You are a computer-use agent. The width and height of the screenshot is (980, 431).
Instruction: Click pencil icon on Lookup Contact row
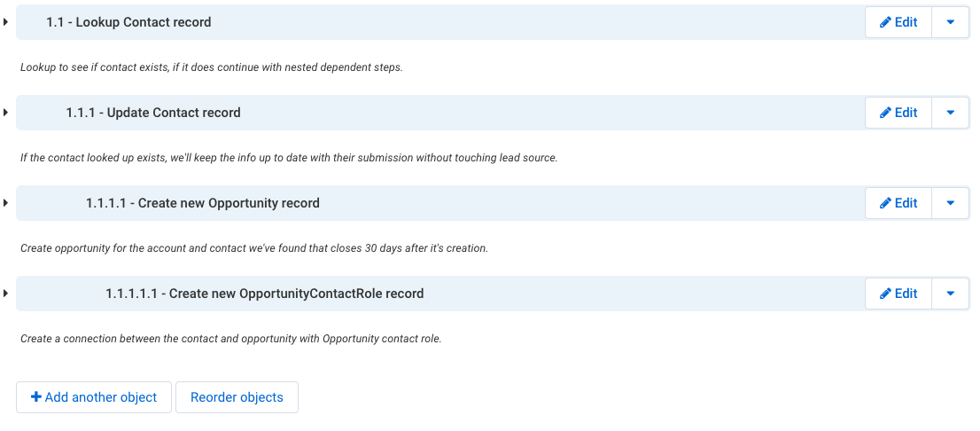coord(885,22)
